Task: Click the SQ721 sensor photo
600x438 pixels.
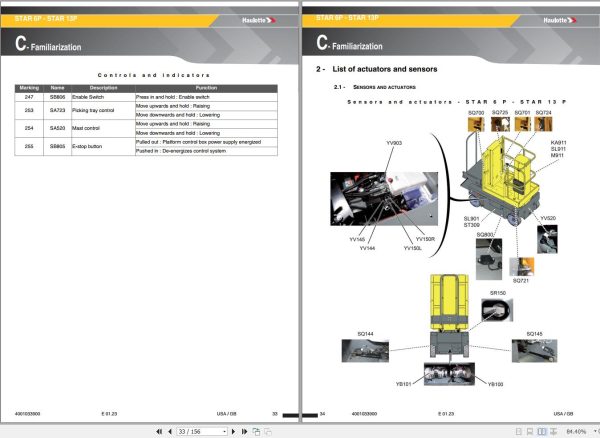Action: tap(521, 267)
